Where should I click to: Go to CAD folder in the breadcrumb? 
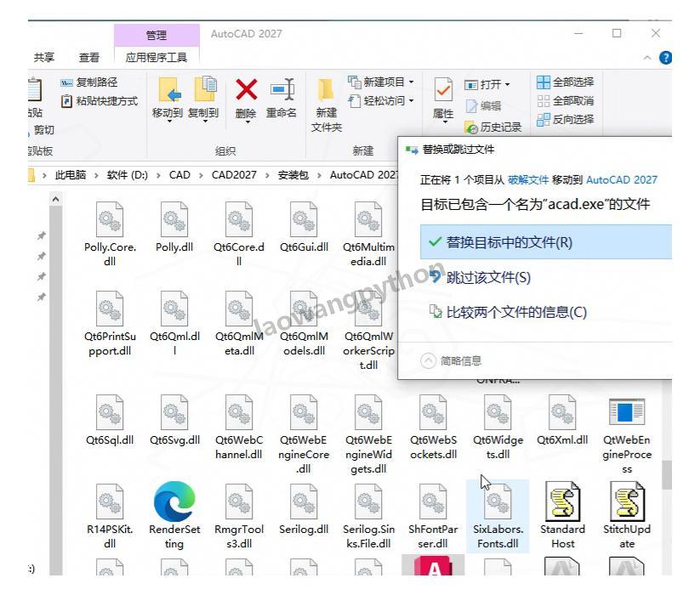(x=179, y=175)
